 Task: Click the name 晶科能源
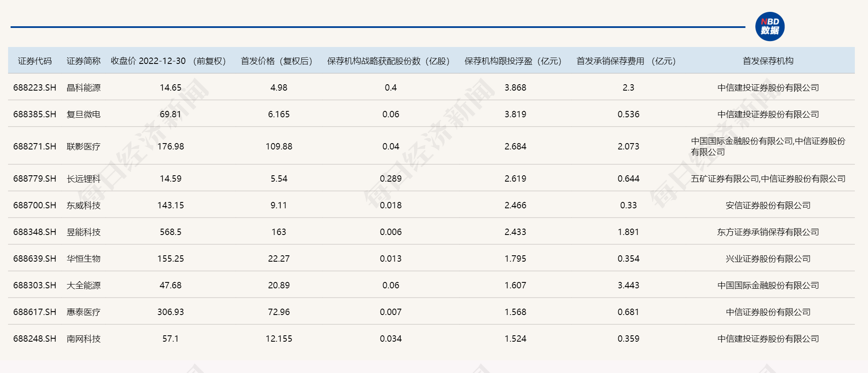[x=83, y=88]
